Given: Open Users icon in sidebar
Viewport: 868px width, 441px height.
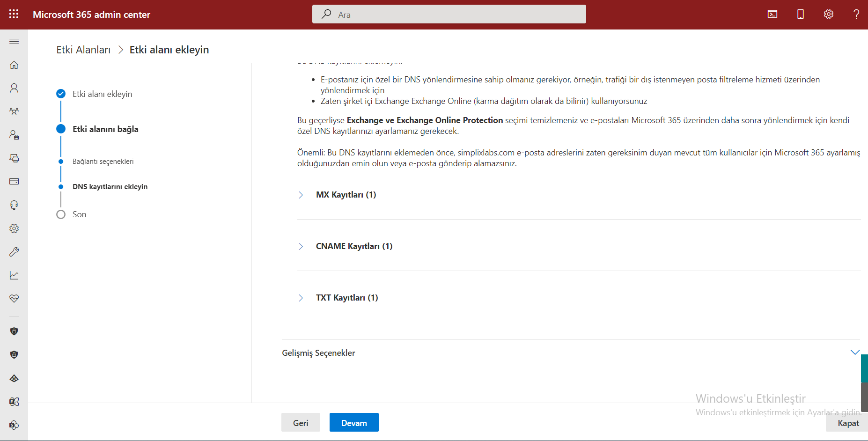Looking at the screenshot, I should coord(14,88).
